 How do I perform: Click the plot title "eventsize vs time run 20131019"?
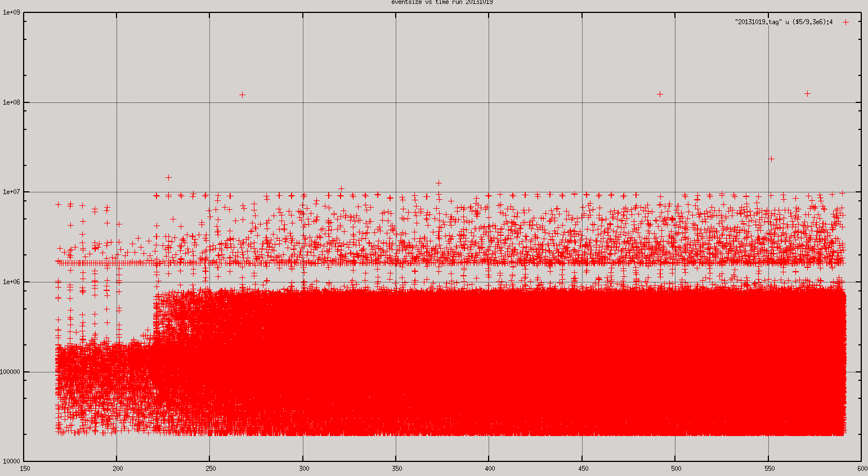[442, 2]
